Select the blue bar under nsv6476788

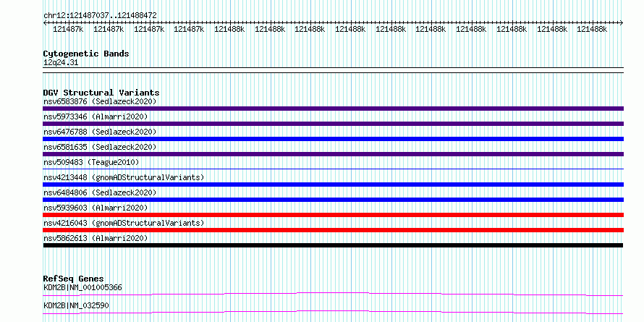[333, 139]
